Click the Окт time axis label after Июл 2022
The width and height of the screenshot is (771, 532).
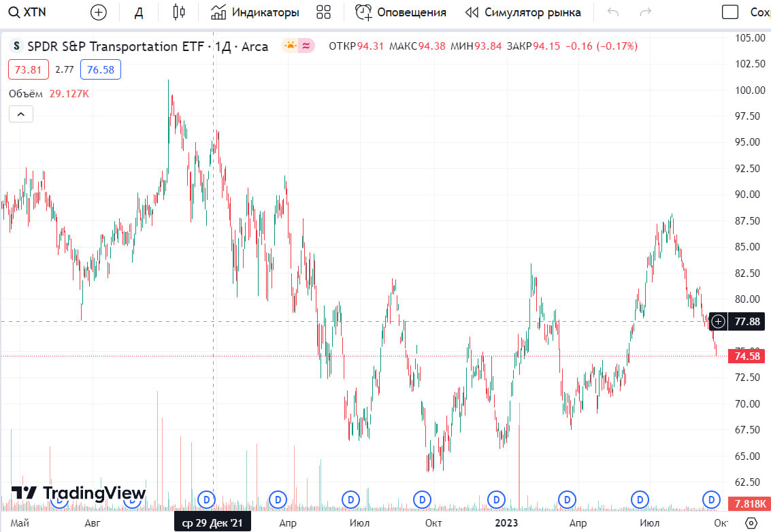(x=433, y=522)
